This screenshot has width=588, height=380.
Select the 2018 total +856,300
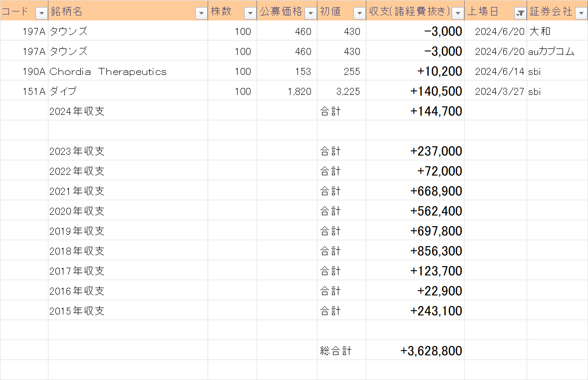tap(415, 251)
